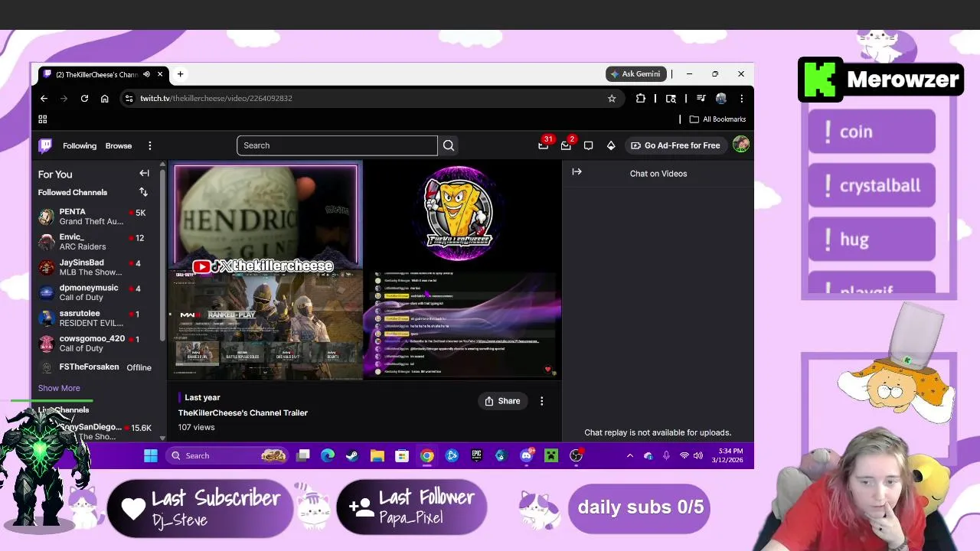This screenshot has width=980, height=551.
Task: Open Twitch whispers icon with 2 badge
Action: (566, 145)
